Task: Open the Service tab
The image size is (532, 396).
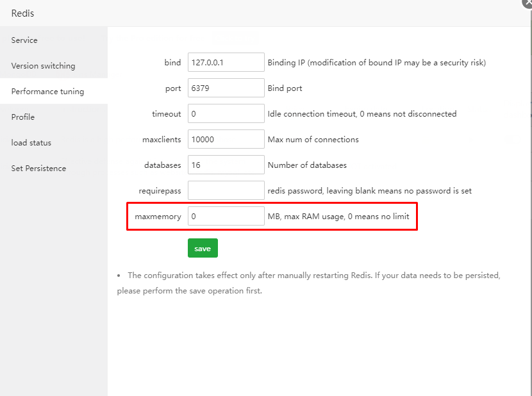Action: point(24,40)
